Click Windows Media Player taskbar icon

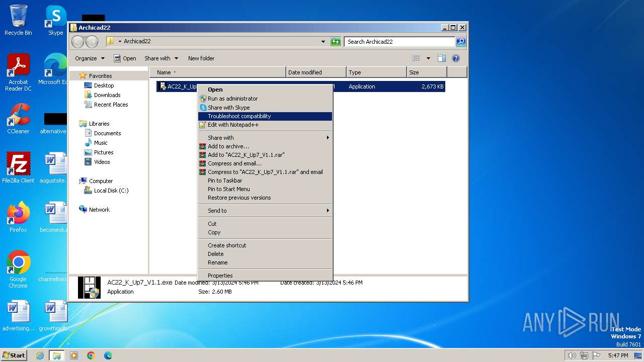pyautogui.click(x=74, y=355)
